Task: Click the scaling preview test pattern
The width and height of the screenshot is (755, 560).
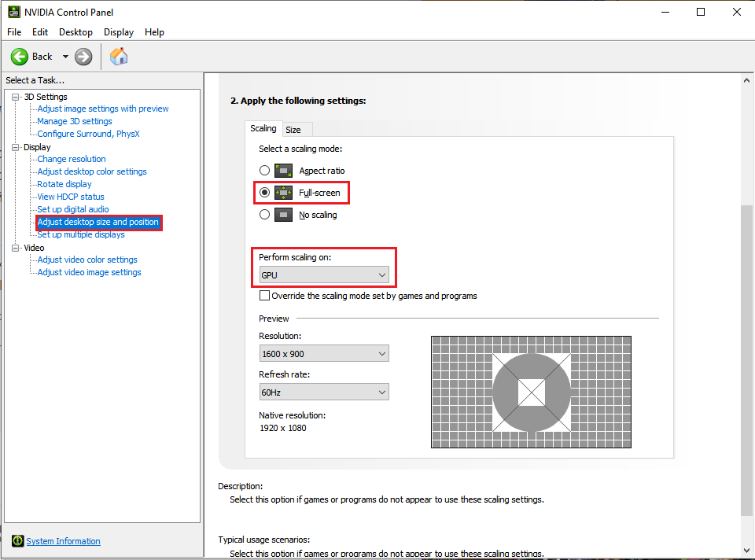Action: click(531, 392)
